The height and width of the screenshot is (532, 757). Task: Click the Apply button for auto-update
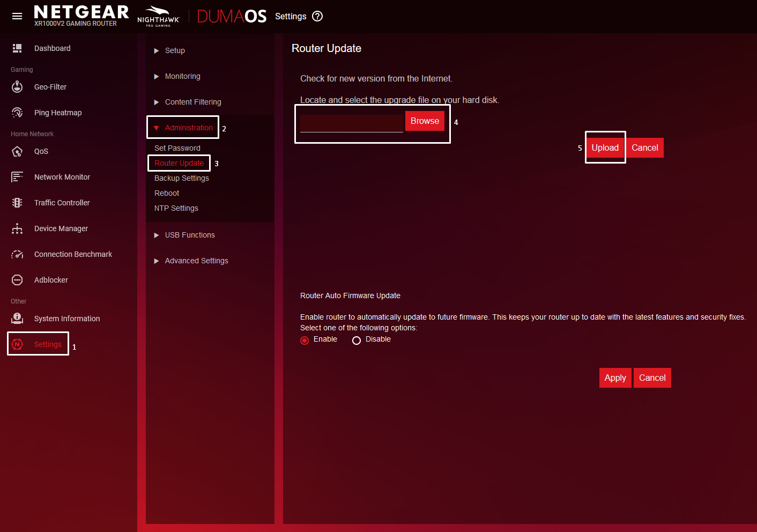pos(615,378)
